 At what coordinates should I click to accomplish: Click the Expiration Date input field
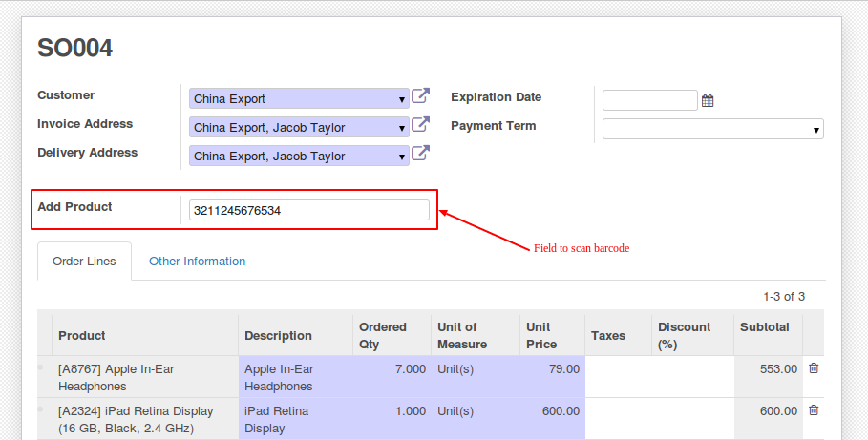click(650, 100)
